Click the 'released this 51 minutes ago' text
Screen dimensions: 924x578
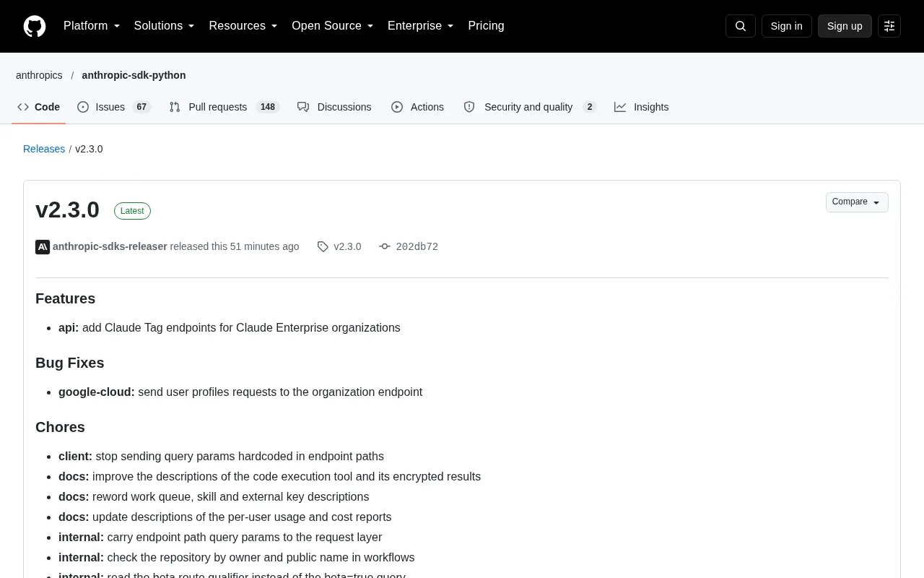point(235,246)
